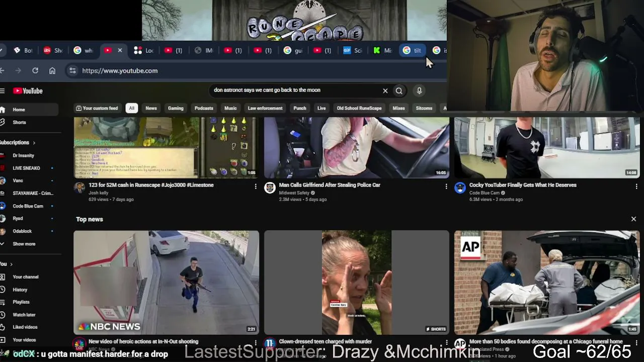Open the Subscriptions section heading
The width and height of the screenshot is (644, 362).
click(x=17, y=143)
